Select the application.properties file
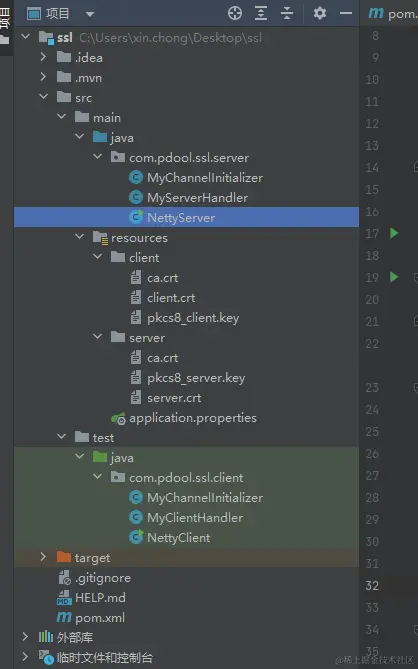Screen dimensions: 418x669 [x=193, y=418]
